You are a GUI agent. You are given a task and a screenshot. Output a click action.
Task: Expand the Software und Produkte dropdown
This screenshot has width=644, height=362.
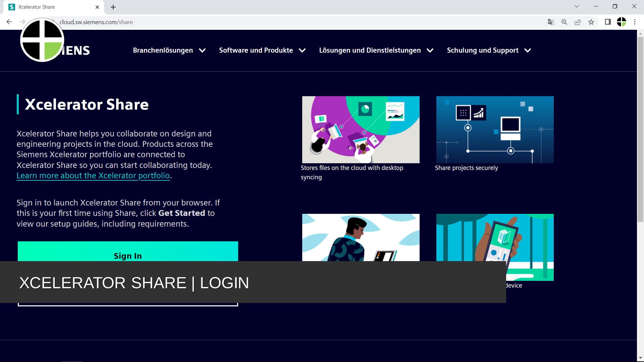click(302, 50)
